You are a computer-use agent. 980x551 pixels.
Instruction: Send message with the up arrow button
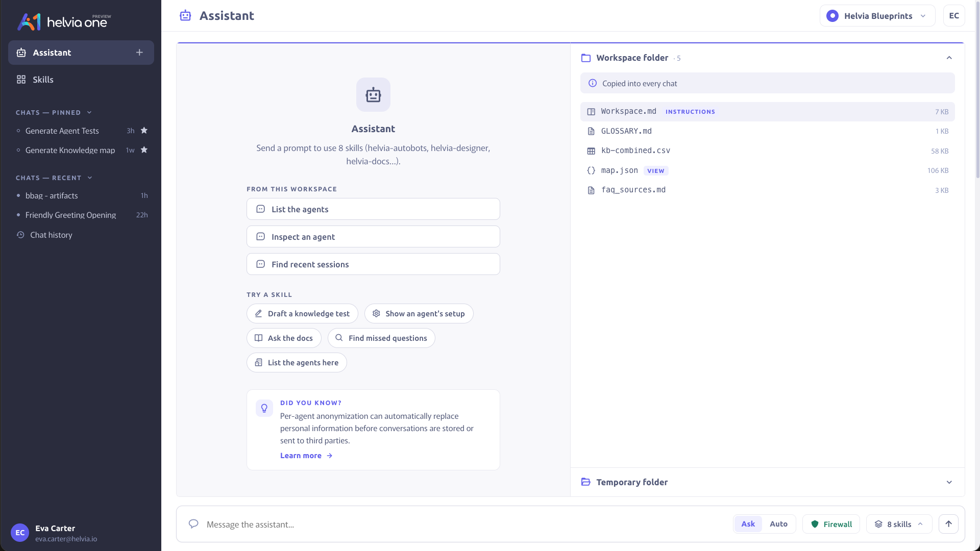[948, 524]
